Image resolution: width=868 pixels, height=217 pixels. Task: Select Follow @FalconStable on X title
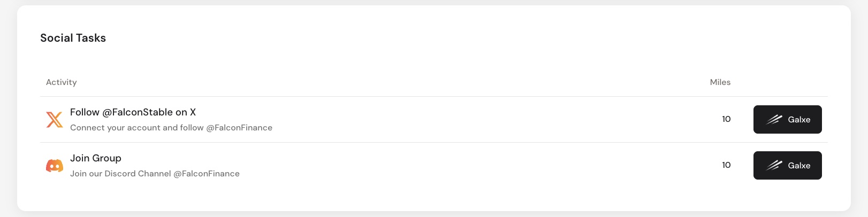pos(133,112)
